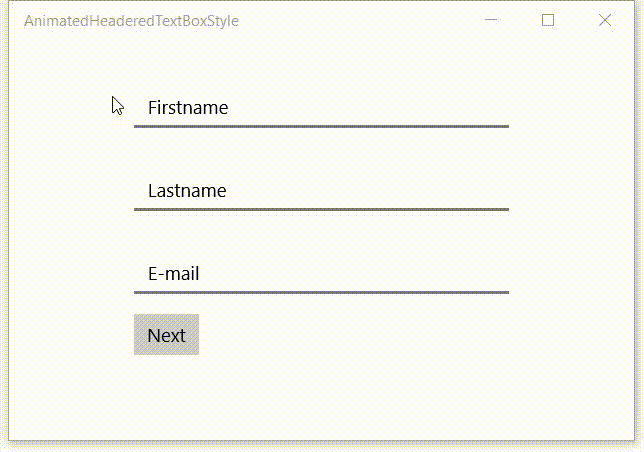
Task: Click the underline beneath Firstname
Action: point(321,127)
